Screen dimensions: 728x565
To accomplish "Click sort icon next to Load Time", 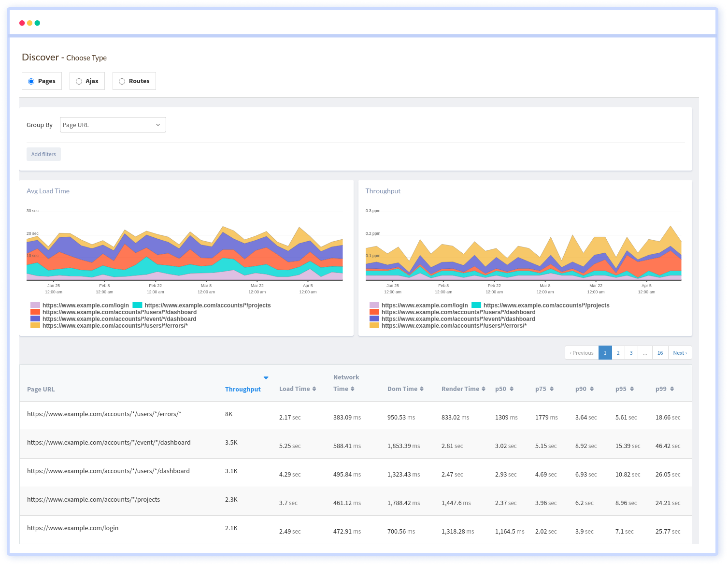I will (x=314, y=389).
